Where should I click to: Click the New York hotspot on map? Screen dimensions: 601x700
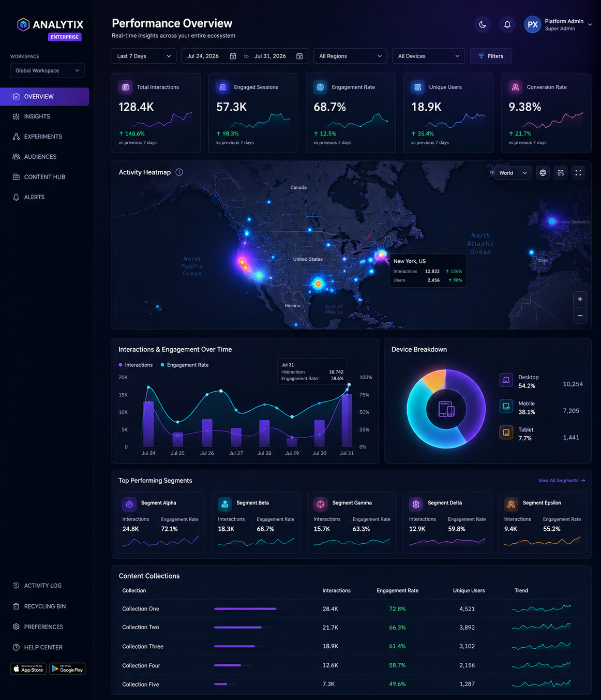382,255
